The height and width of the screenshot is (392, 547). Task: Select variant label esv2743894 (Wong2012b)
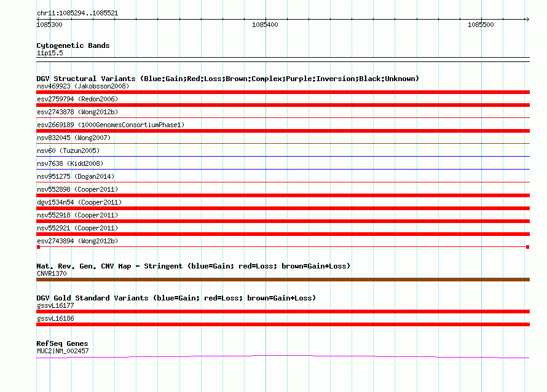pyautogui.click(x=77, y=241)
